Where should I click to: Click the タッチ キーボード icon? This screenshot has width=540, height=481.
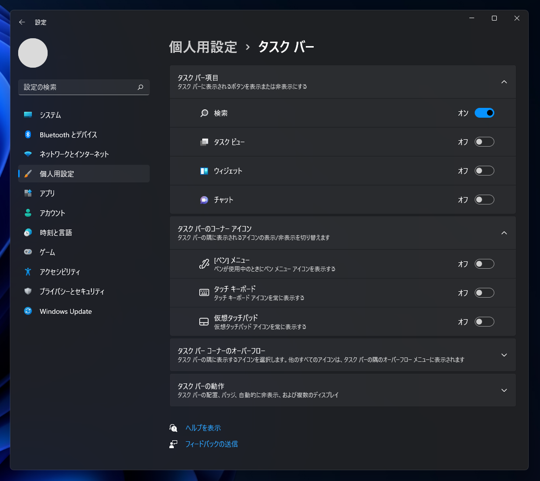(204, 293)
